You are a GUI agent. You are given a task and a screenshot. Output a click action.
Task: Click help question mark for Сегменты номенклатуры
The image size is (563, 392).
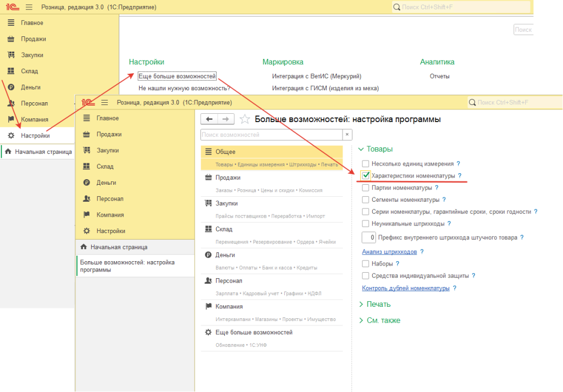click(444, 200)
